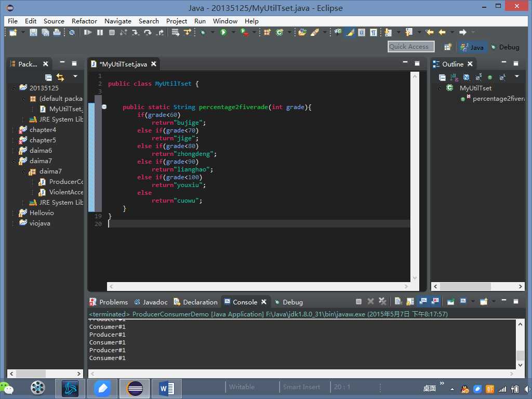Click the Use Step Filters icon

click(188, 33)
